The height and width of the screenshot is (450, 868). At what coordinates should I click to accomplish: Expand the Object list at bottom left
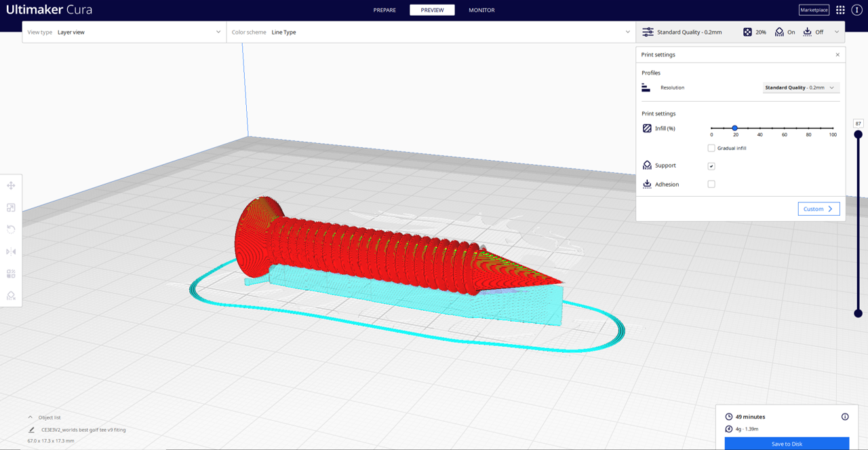(x=29, y=417)
